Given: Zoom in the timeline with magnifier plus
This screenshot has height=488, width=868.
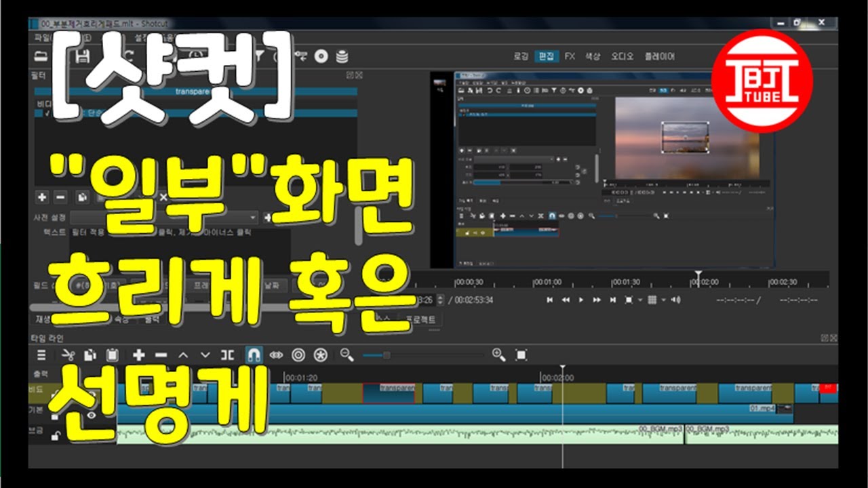Looking at the screenshot, I should point(498,354).
